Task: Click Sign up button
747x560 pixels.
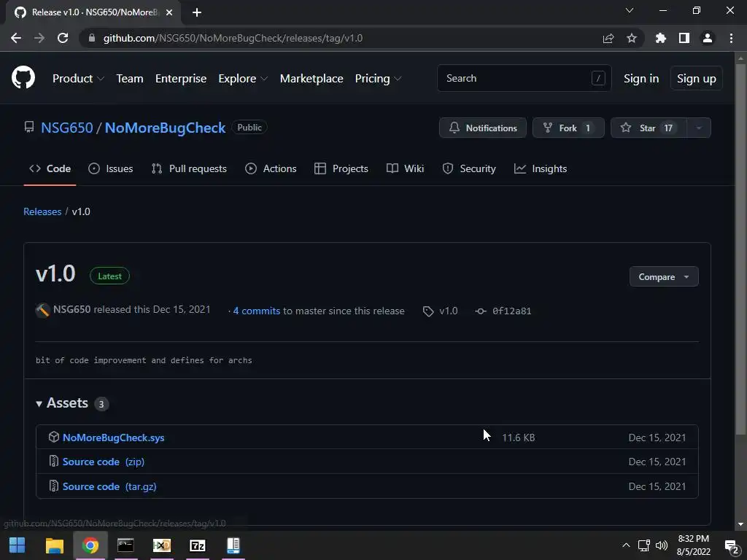Action: (696, 79)
